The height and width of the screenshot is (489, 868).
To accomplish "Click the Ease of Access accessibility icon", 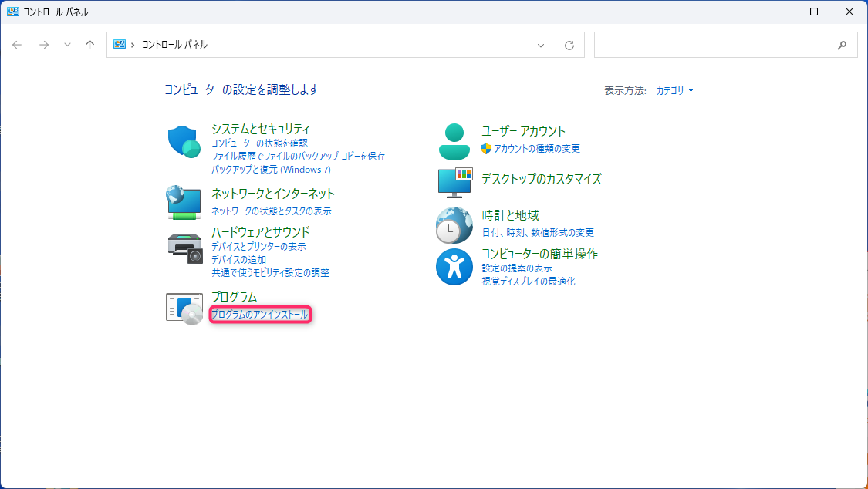I will (x=454, y=267).
